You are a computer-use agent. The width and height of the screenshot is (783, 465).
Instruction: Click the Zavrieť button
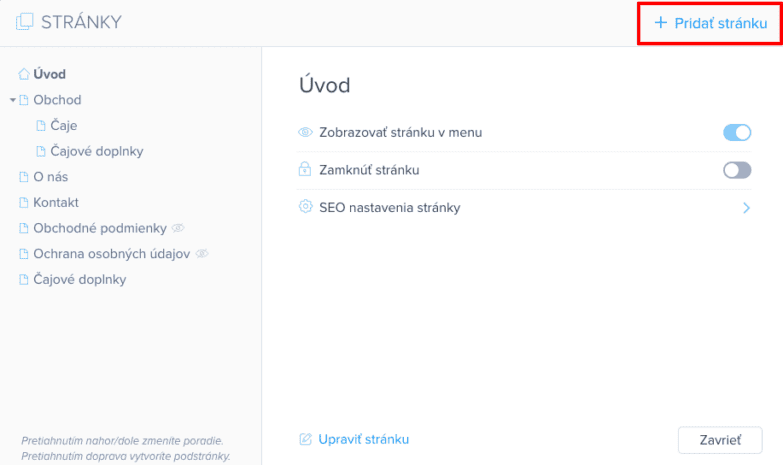pos(719,440)
